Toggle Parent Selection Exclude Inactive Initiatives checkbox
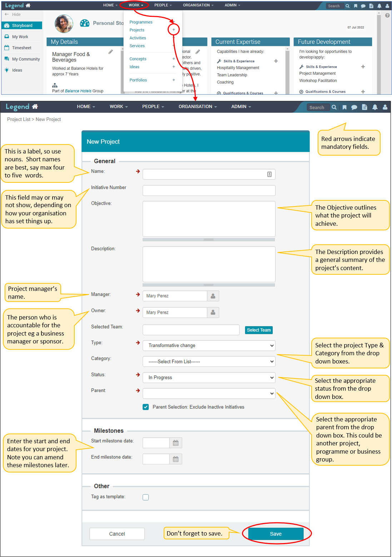Image resolution: width=392 pixels, height=557 pixels. pyautogui.click(x=146, y=407)
